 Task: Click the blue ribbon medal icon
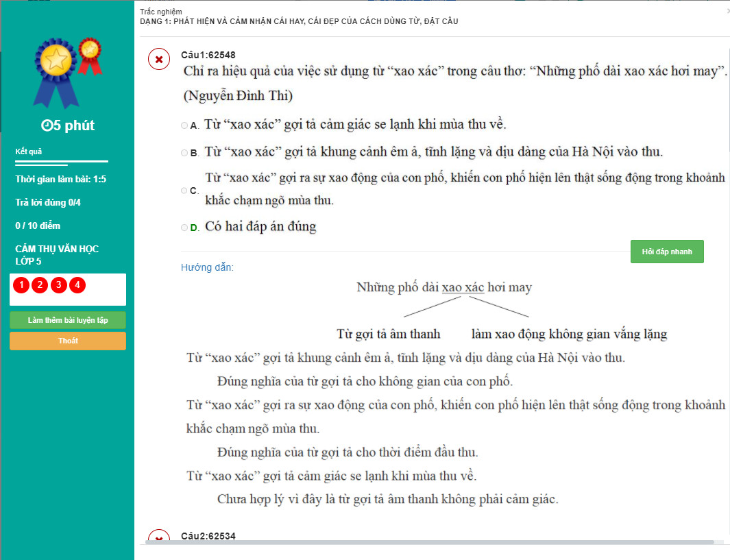point(56,72)
